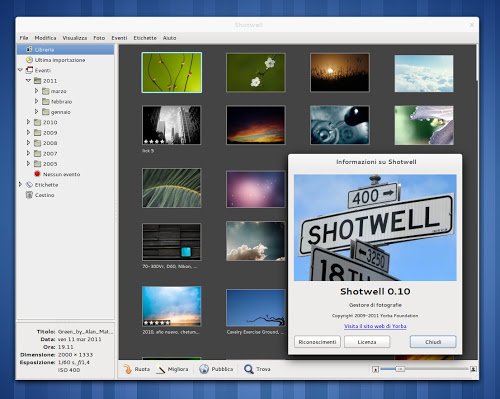Open the Visita il sito web di Yorba link
This screenshot has width=500, height=399.
point(375,326)
